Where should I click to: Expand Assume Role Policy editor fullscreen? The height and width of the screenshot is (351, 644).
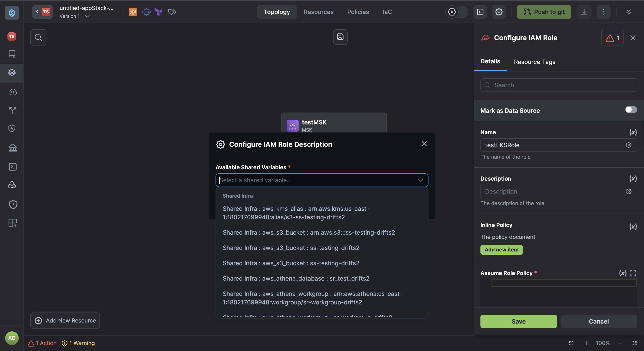pyautogui.click(x=633, y=273)
